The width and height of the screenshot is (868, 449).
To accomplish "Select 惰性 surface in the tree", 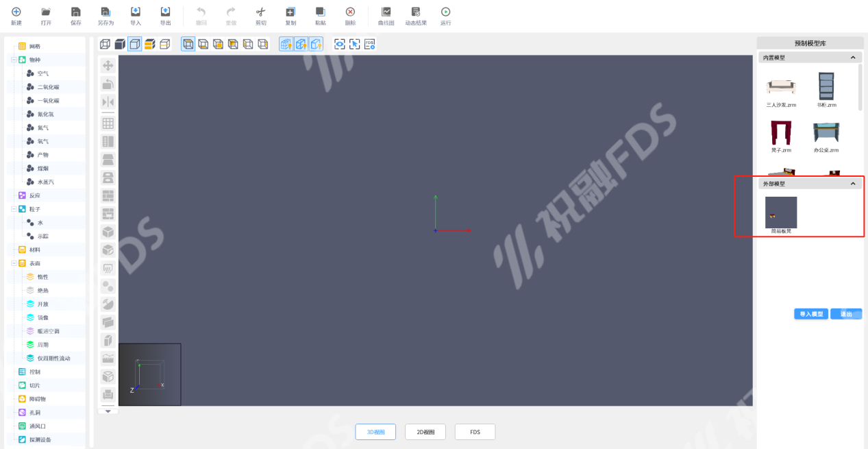I will click(43, 277).
